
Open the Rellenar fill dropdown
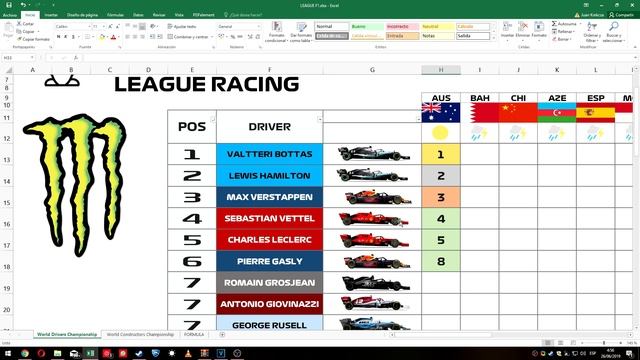tap(563, 31)
